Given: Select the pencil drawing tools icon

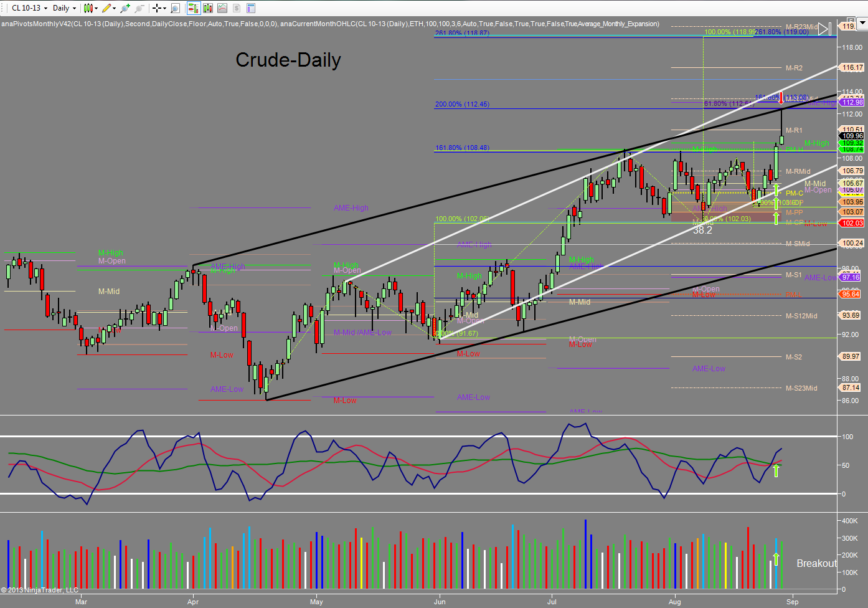Looking at the screenshot, I should coord(107,8).
